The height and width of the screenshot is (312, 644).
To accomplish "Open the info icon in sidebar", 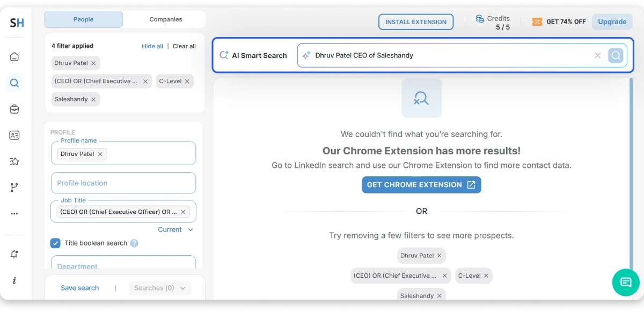I will point(14,280).
